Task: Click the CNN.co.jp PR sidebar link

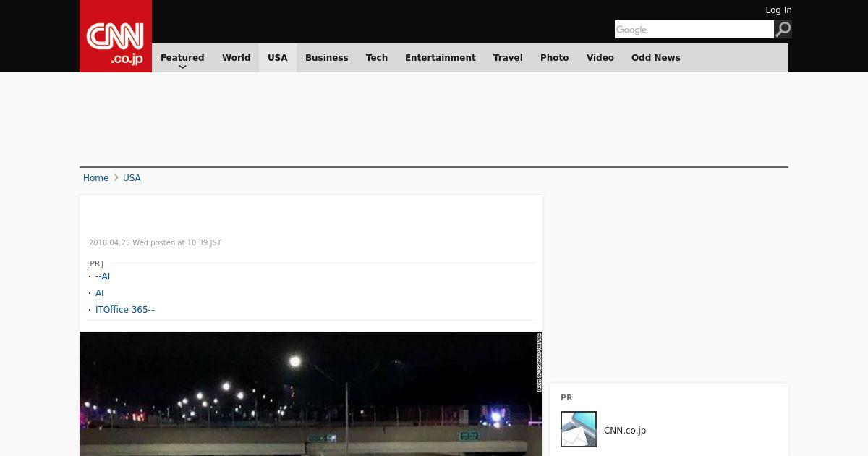Action: (x=625, y=431)
